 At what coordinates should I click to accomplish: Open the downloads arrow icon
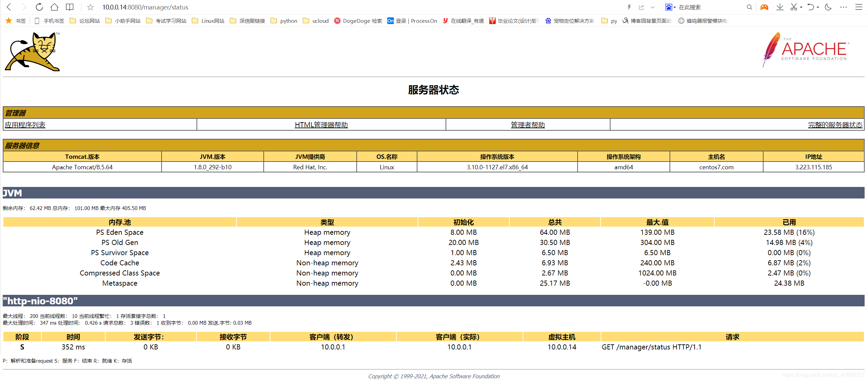click(780, 7)
